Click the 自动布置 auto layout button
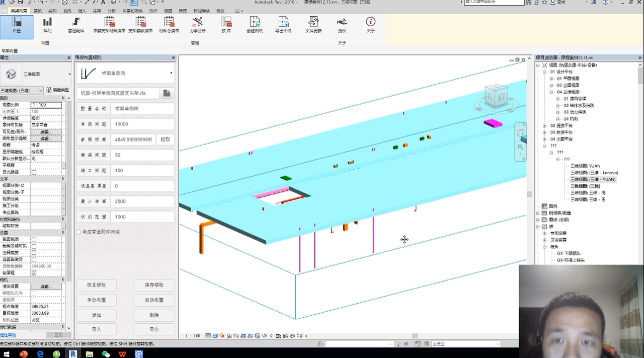 click(154, 300)
